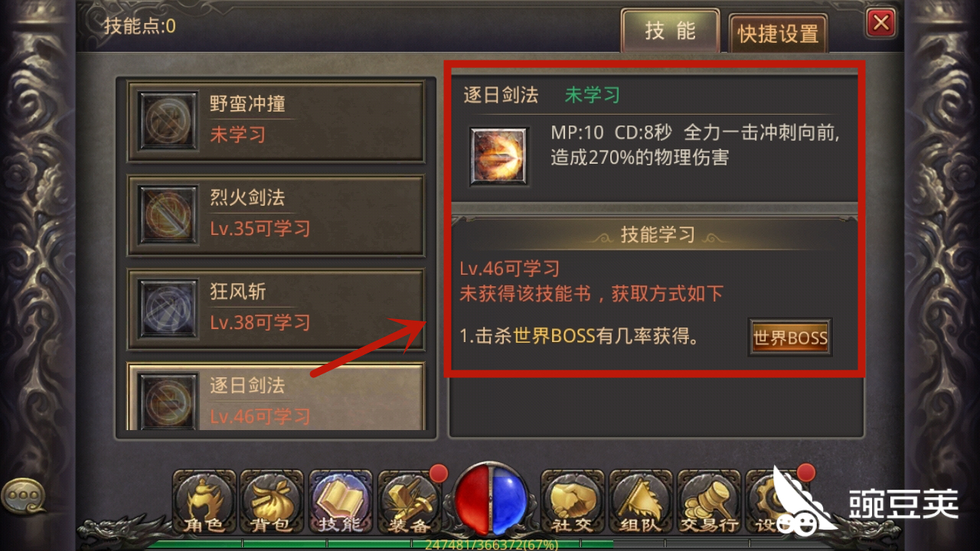This screenshot has width=980, height=551.
Task: Select the 技能 book icon in bottom bar
Action: [x=341, y=502]
